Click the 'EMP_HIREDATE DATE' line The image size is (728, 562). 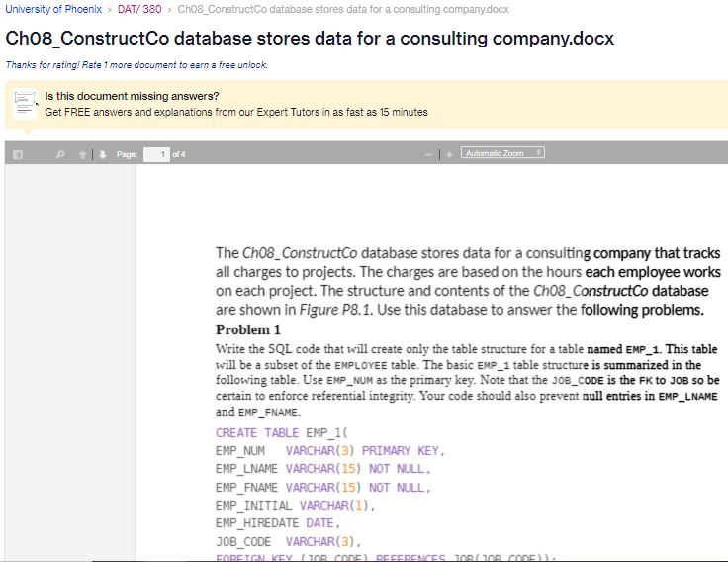tap(278, 523)
